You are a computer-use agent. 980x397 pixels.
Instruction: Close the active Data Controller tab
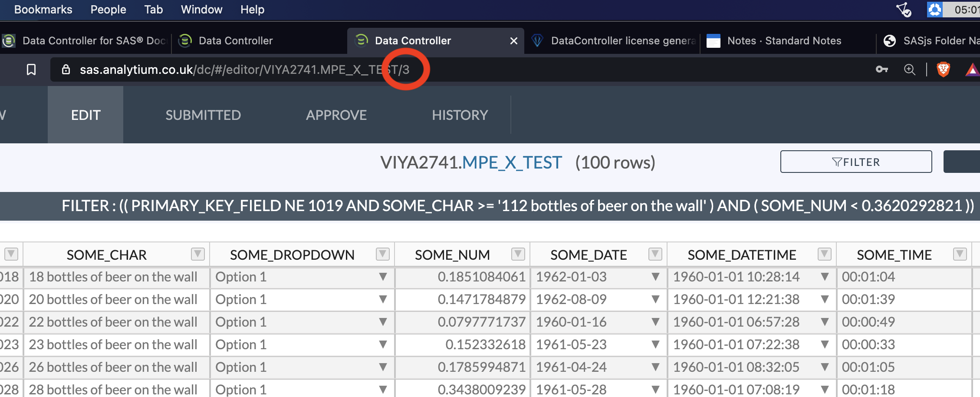pyautogui.click(x=514, y=41)
